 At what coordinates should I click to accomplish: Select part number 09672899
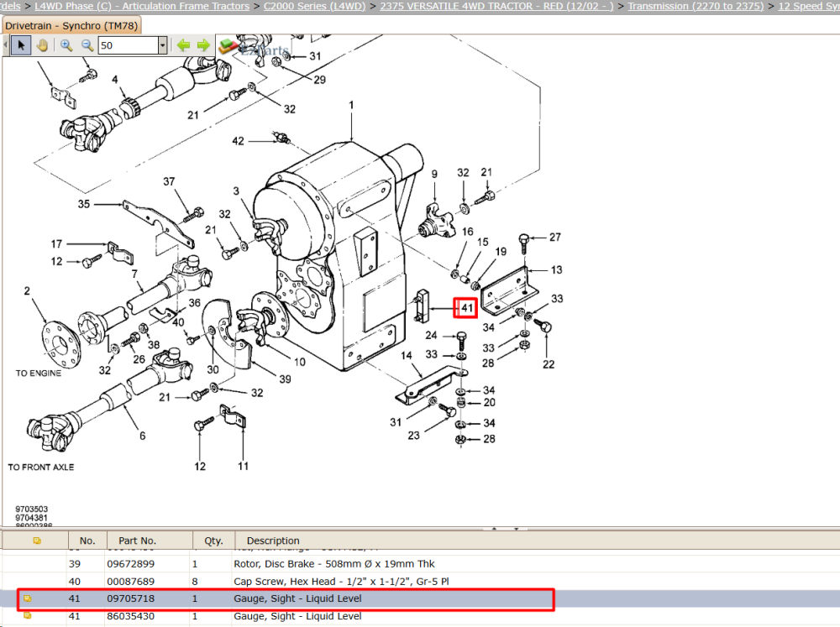coord(131,564)
